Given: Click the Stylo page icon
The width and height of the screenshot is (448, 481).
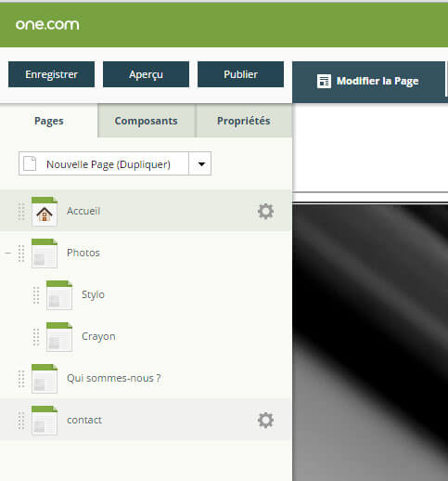Looking at the screenshot, I should click(x=59, y=295).
